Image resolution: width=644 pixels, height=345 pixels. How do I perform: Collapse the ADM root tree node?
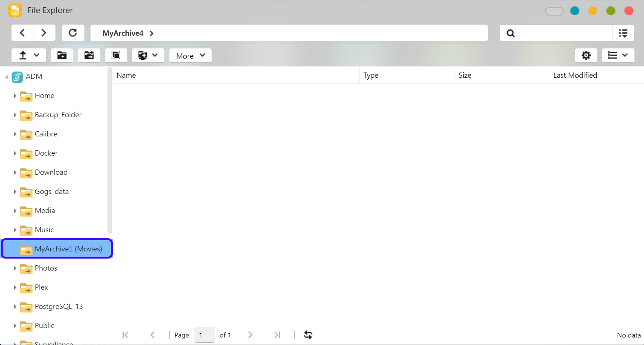(x=6, y=77)
